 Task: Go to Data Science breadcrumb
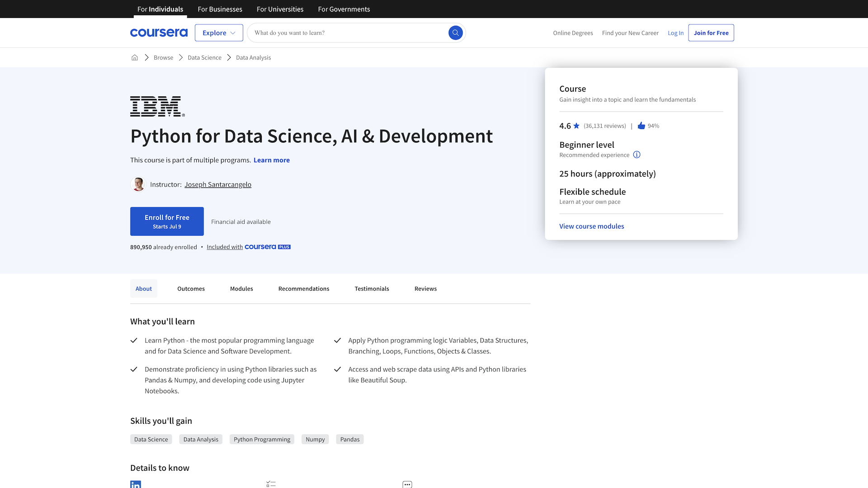tap(204, 57)
